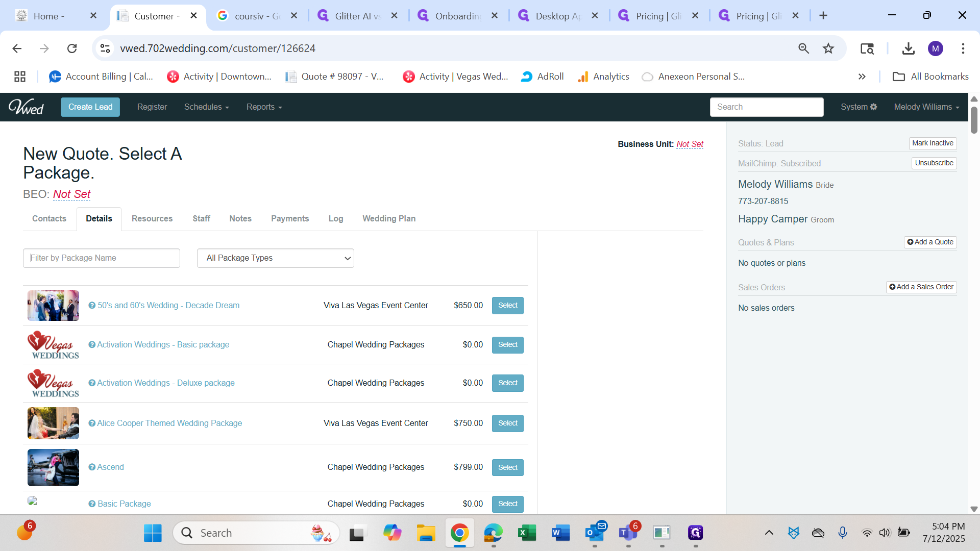Open Melody Williams user menu

(x=926, y=107)
